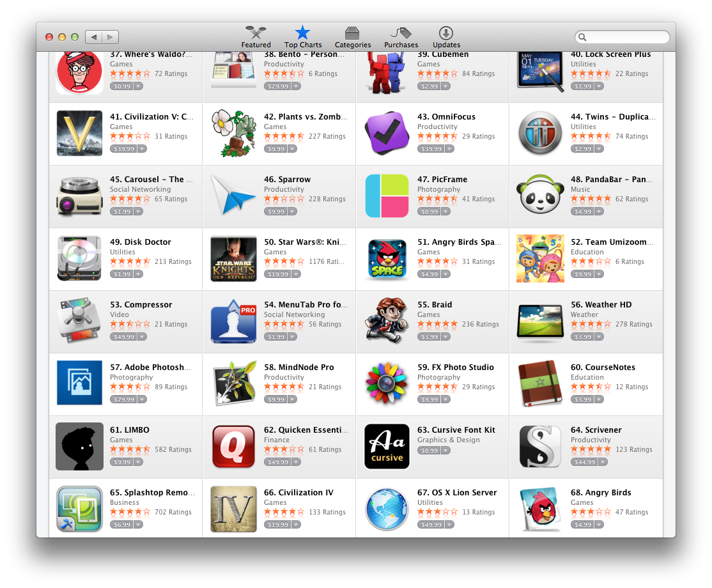The width and height of the screenshot is (712, 588).
Task: Expand price dropdown arrow for Civilization V
Action: point(142,149)
